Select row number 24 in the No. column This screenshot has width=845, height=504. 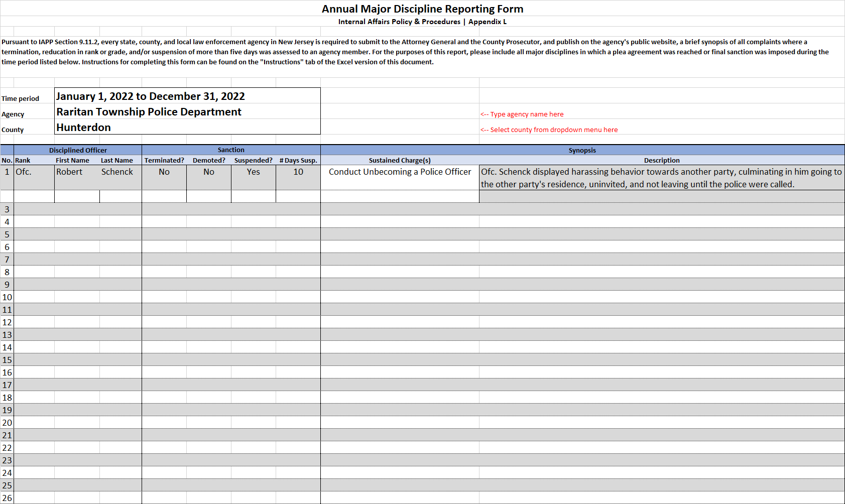7,472
